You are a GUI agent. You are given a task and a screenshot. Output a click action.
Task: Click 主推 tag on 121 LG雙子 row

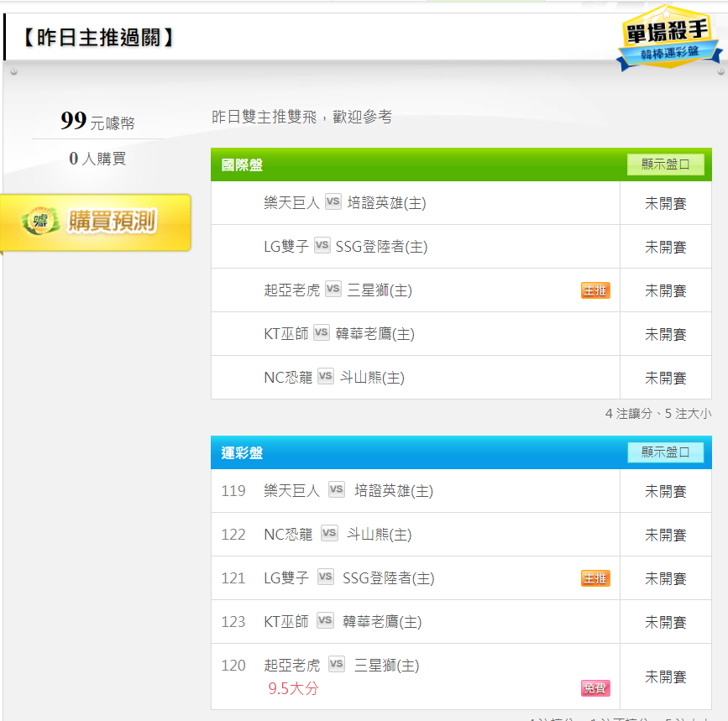tap(595, 578)
